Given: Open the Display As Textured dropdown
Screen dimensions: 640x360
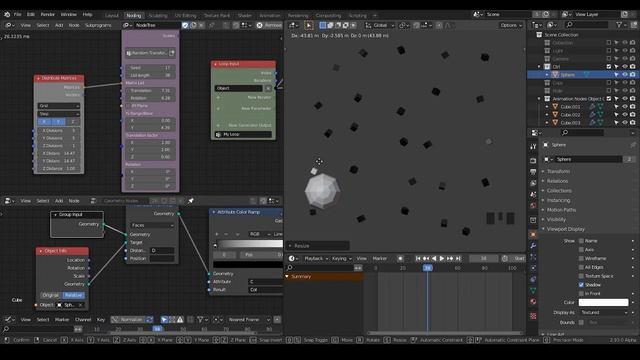Looking at the screenshot, I should pyautogui.click(x=603, y=312).
